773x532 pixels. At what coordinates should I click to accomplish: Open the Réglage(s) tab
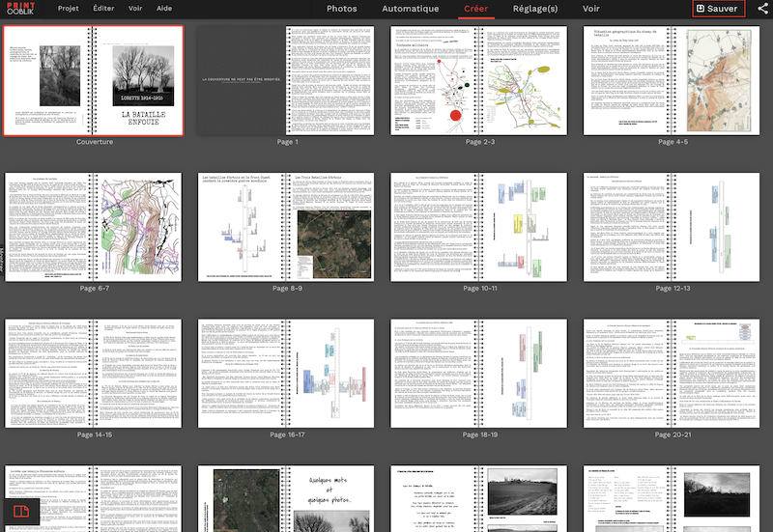[x=535, y=9]
